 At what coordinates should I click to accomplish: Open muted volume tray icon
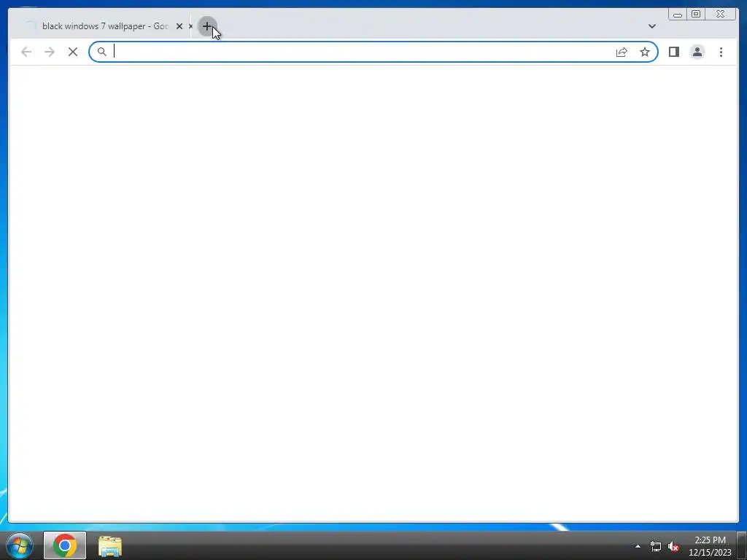[x=673, y=547]
